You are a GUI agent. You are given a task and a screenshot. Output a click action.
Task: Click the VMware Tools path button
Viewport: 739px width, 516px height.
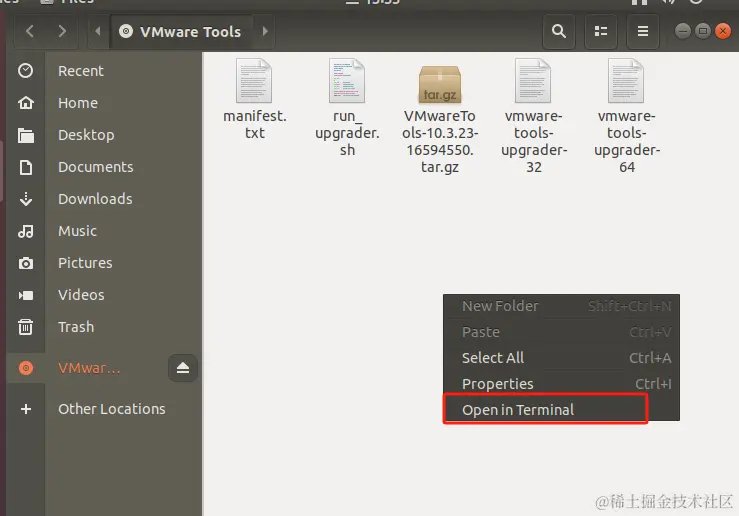[181, 32]
